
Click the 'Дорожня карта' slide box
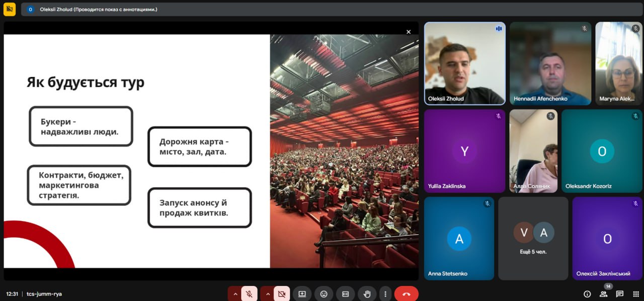(200, 146)
